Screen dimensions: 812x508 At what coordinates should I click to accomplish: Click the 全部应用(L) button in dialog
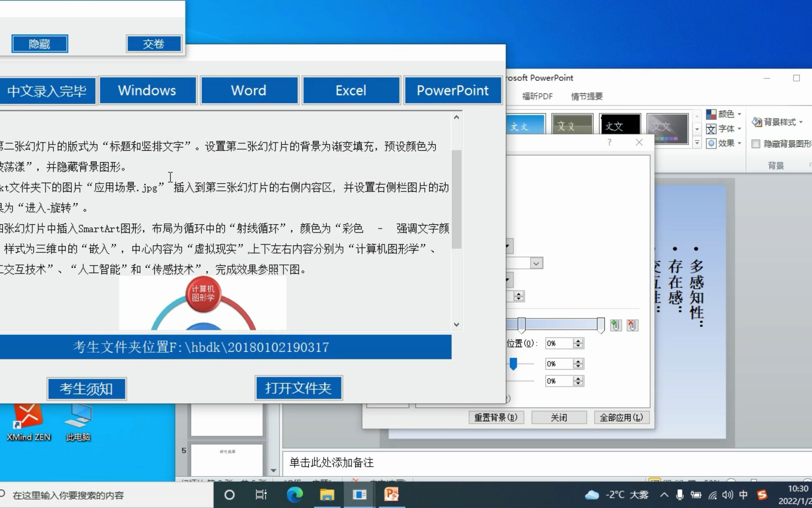click(621, 417)
